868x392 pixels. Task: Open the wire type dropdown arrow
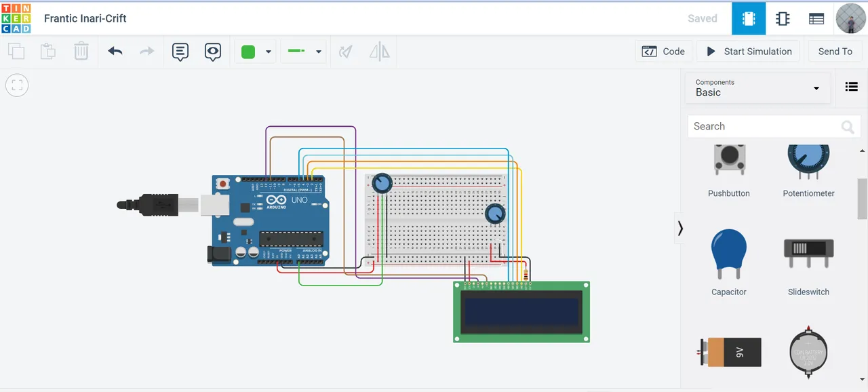(x=319, y=52)
